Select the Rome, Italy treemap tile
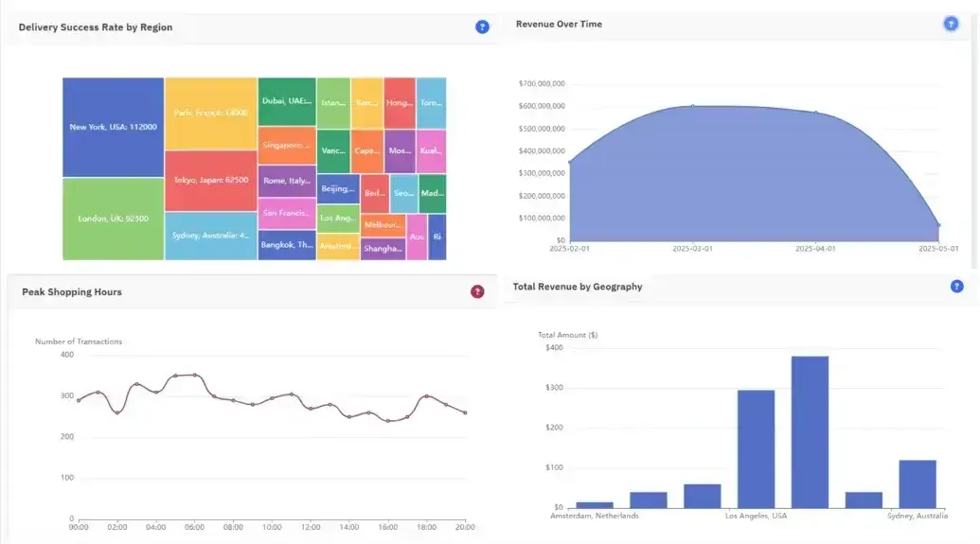The height and width of the screenshot is (544, 980). tap(287, 181)
